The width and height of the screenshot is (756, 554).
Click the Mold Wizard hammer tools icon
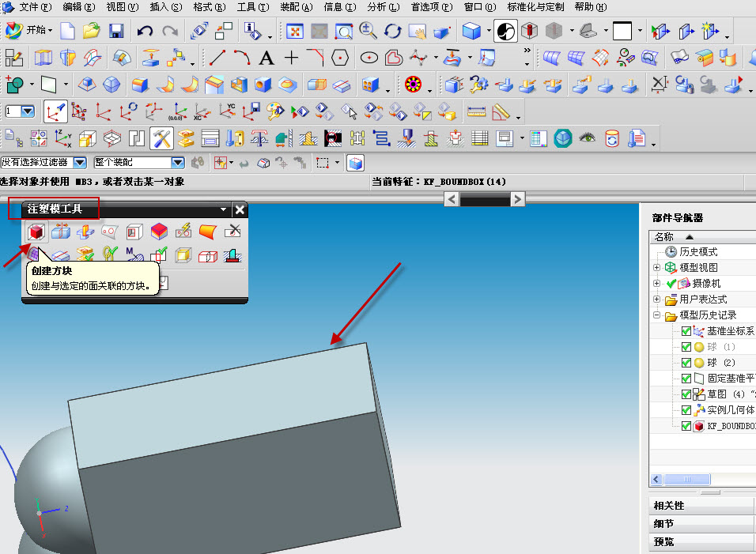coord(161,138)
